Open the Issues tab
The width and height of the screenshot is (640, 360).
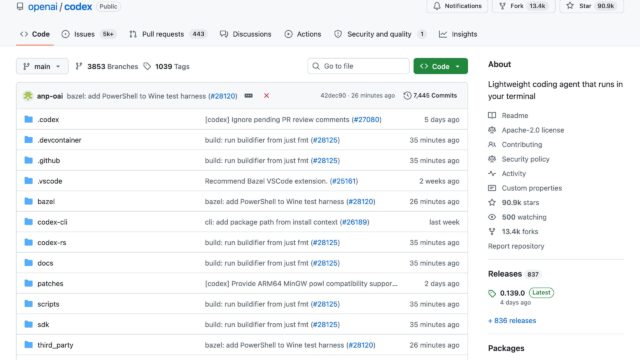tap(88, 34)
